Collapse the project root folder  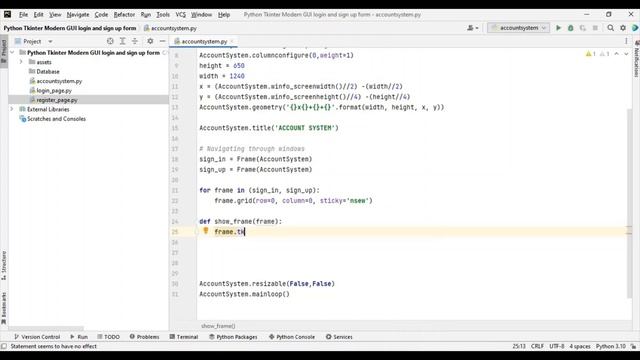click(x=12, y=53)
